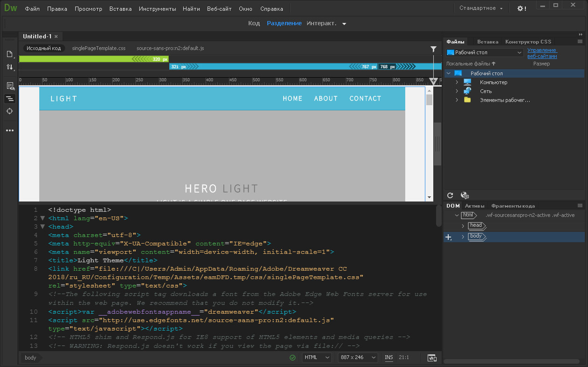Click the refresh icon in Files panel
This screenshot has width=588, height=367.
pyautogui.click(x=450, y=195)
